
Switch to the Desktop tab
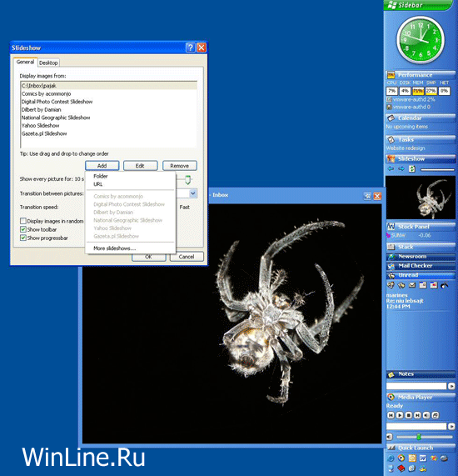coord(48,63)
